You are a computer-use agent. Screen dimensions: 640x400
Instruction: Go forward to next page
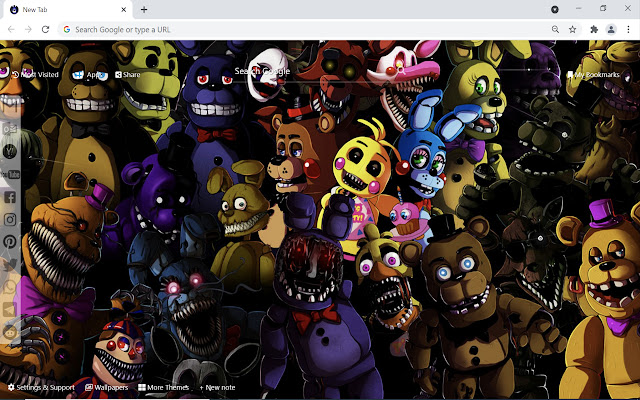click(x=28, y=29)
